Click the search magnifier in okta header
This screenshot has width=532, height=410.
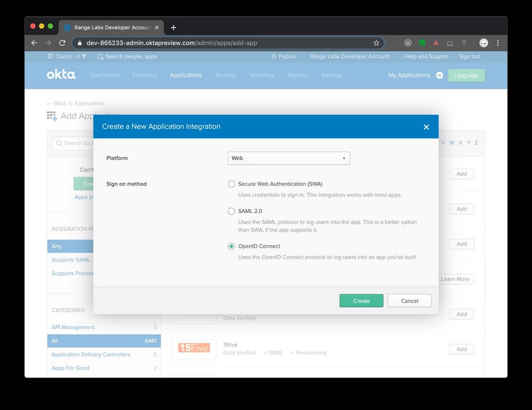point(100,57)
